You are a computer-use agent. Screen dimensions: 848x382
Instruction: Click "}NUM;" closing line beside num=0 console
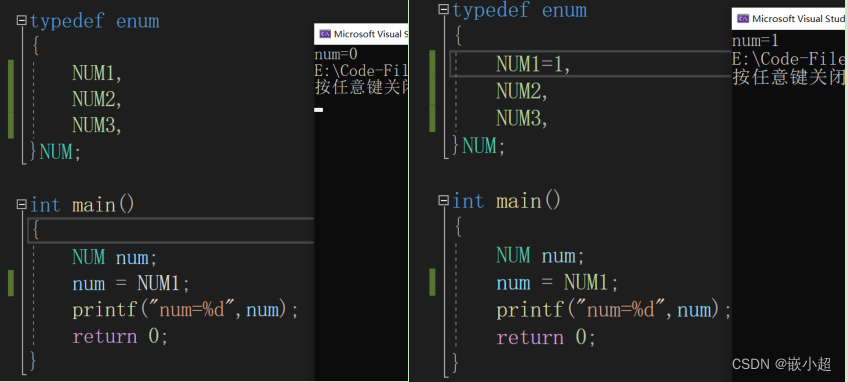55,152
